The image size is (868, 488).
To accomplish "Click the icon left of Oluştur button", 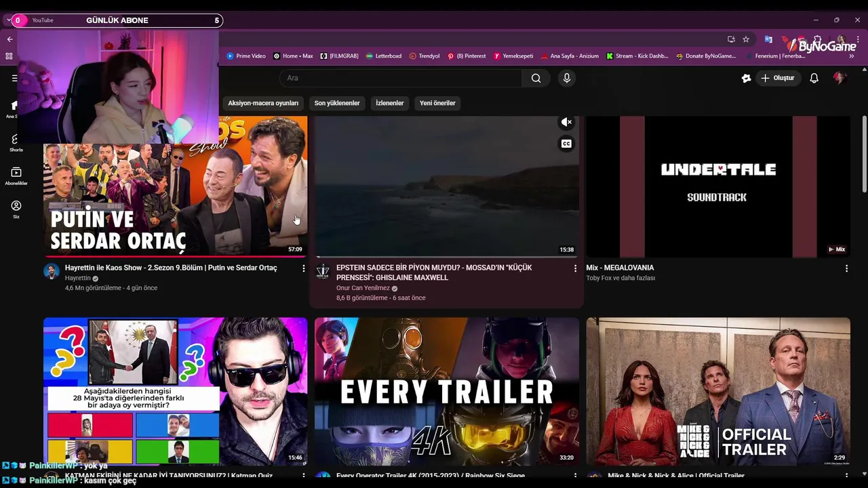I will pos(746,78).
